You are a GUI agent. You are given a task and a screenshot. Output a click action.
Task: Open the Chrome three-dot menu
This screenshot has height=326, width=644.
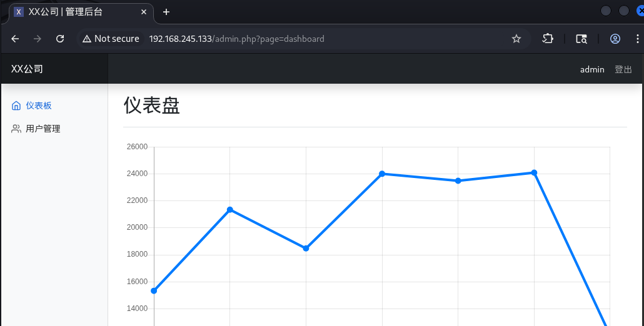[637, 39]
